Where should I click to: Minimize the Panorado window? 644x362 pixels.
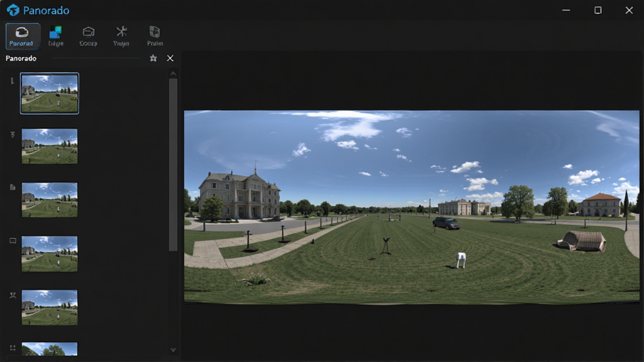point(566,10)
